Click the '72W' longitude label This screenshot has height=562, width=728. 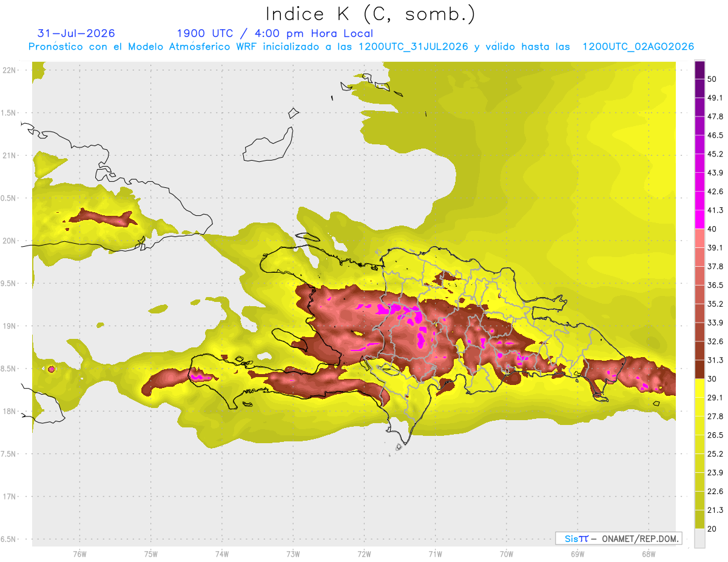[364, 554]
